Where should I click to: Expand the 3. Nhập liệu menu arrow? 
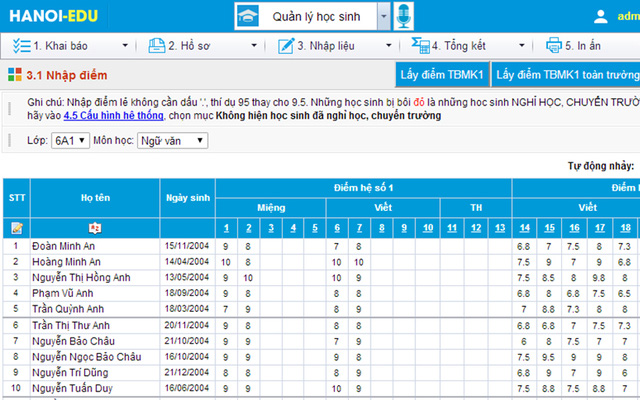[389, 46]
